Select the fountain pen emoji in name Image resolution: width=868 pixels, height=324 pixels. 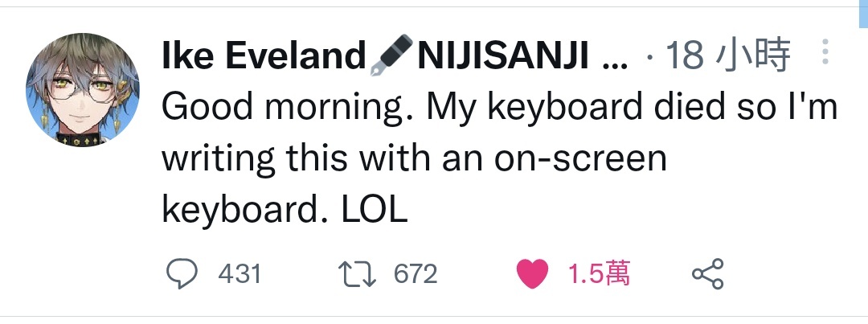tap(391, 55)
